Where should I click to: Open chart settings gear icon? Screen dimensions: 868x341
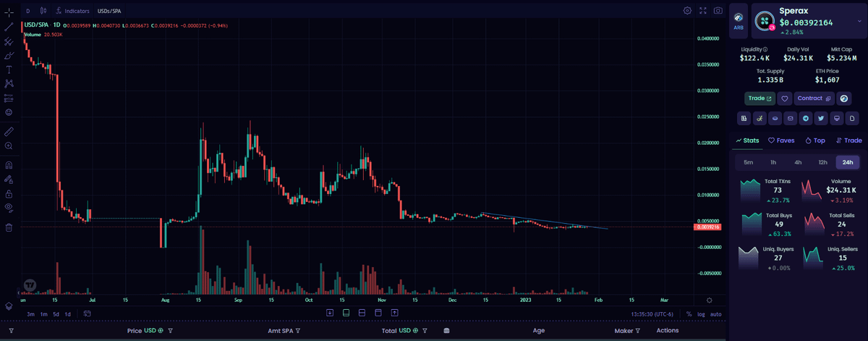pos(687,11)
